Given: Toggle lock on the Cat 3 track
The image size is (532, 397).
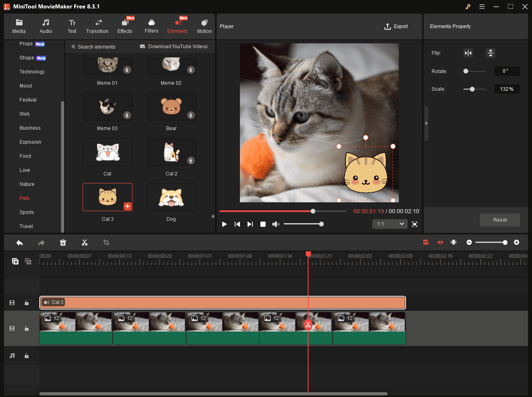Looking at the screenshot, I should pos(26,303).
